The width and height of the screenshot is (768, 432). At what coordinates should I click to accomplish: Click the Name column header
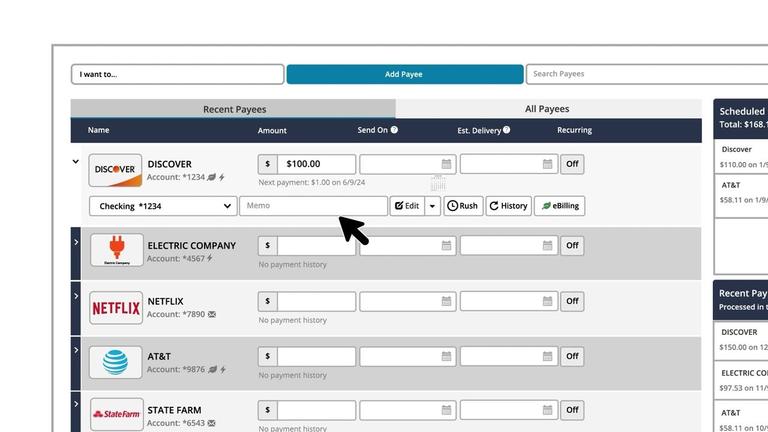(x=98, y=130)
